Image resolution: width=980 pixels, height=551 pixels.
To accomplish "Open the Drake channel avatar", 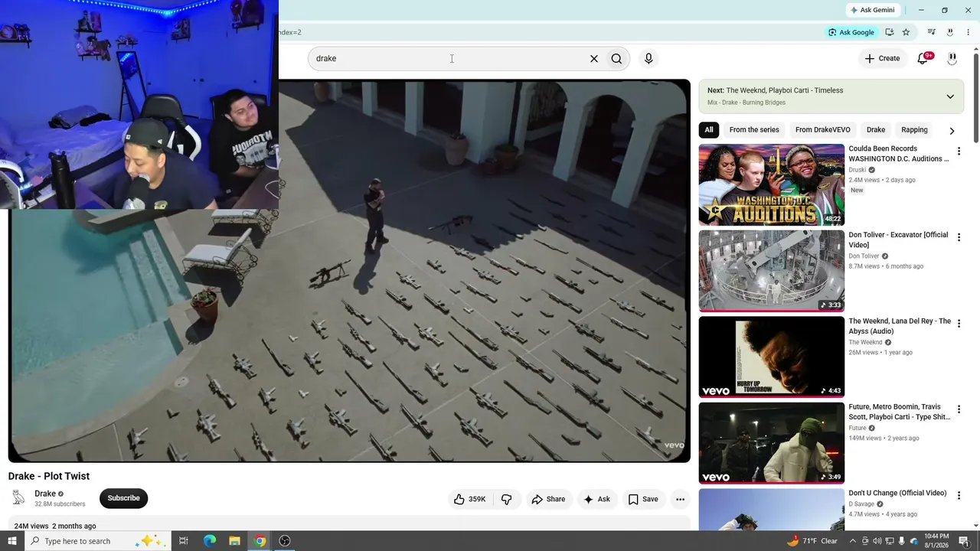I will (18, 498).
